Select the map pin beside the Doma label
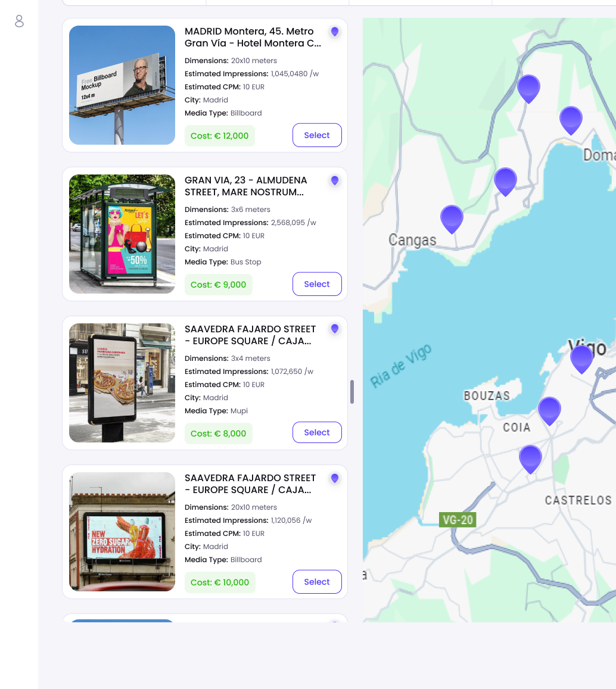616x689 pixels. [x=571, y=120]
